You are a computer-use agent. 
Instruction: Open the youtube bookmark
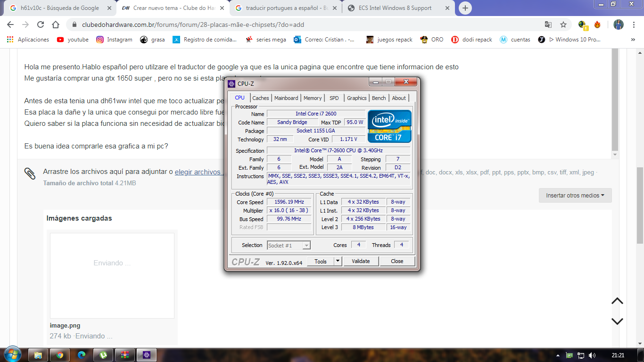click(73, 40)
